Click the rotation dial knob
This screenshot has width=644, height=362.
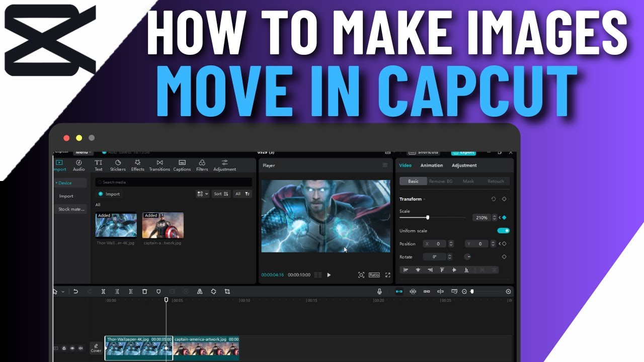468,257
